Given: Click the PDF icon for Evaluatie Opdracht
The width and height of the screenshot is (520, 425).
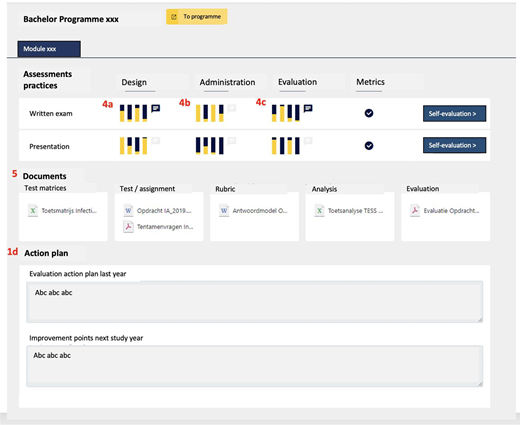Looking at the screenshot, I should 415,211.
